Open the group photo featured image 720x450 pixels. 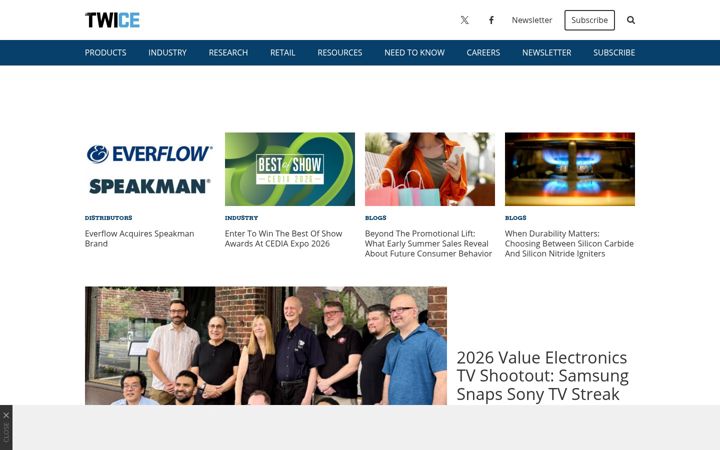click(x=266, y=346)
